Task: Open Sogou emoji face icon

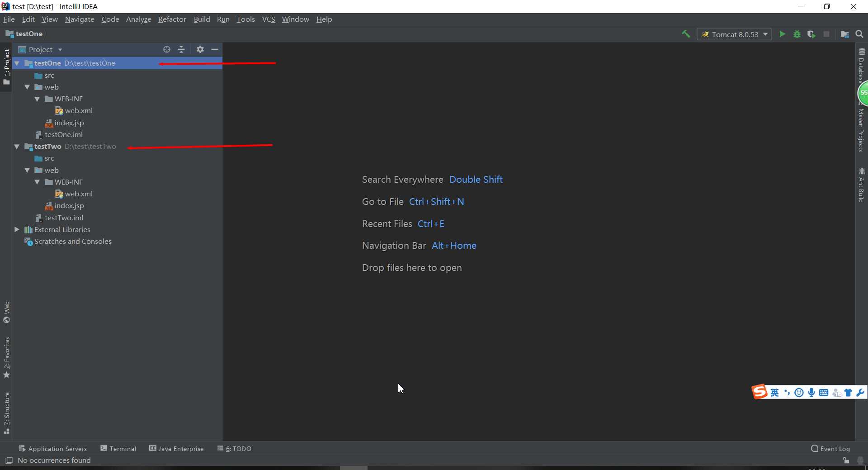Action: (x=799, y=393)
